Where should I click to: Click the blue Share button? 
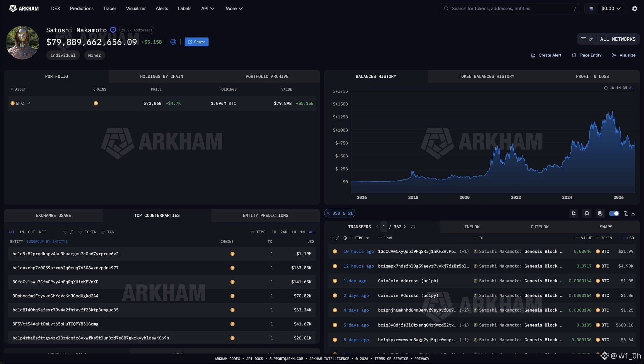pos(196,42)
